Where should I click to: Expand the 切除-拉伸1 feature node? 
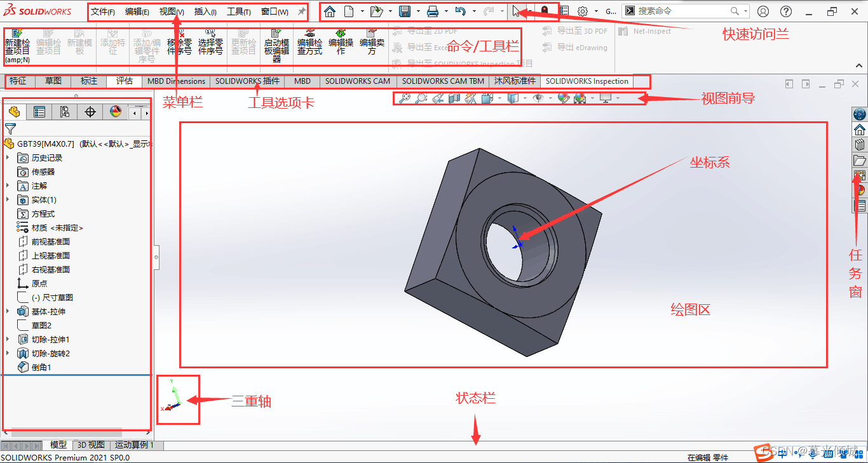click(x=8, y=339)
